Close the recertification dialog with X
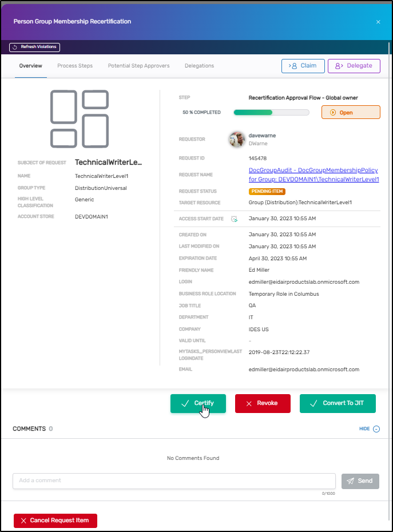The width and height of the screenshot is (393, 532). point(378,22)
